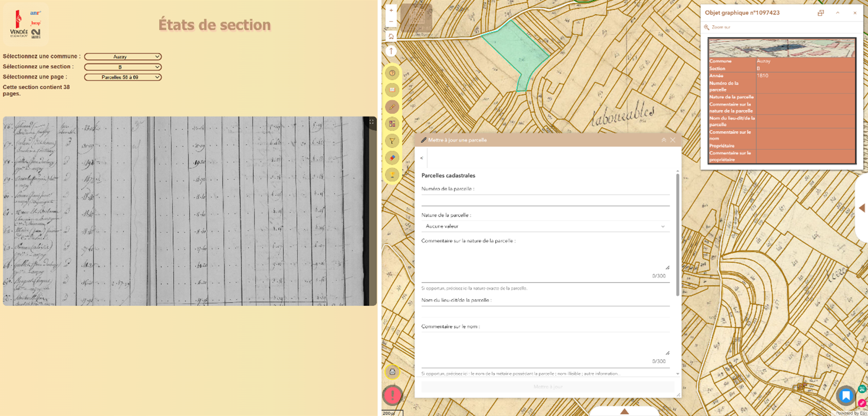
Task: Open the filter funnel tool
Action: (392, 141)
